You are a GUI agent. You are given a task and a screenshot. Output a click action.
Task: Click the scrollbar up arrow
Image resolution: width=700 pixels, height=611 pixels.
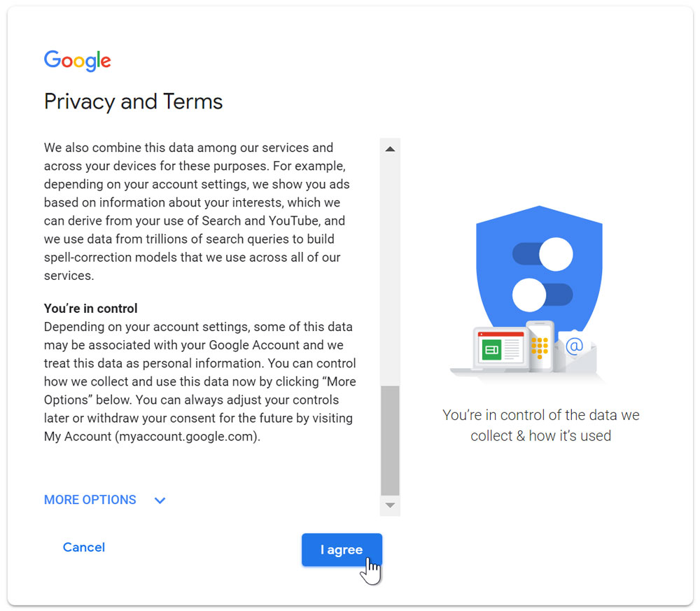click(x=390, y=148)
